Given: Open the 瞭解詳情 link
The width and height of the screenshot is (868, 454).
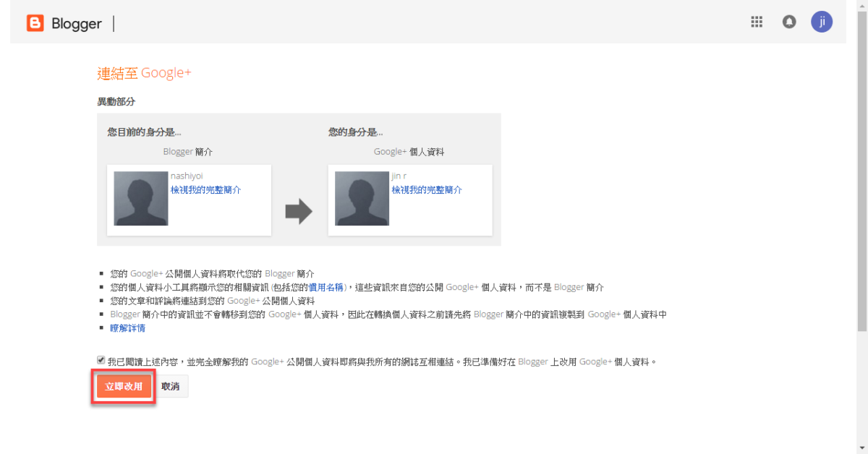Looking at the screenshot, I should pyautogui.click(x=127, y=327).
